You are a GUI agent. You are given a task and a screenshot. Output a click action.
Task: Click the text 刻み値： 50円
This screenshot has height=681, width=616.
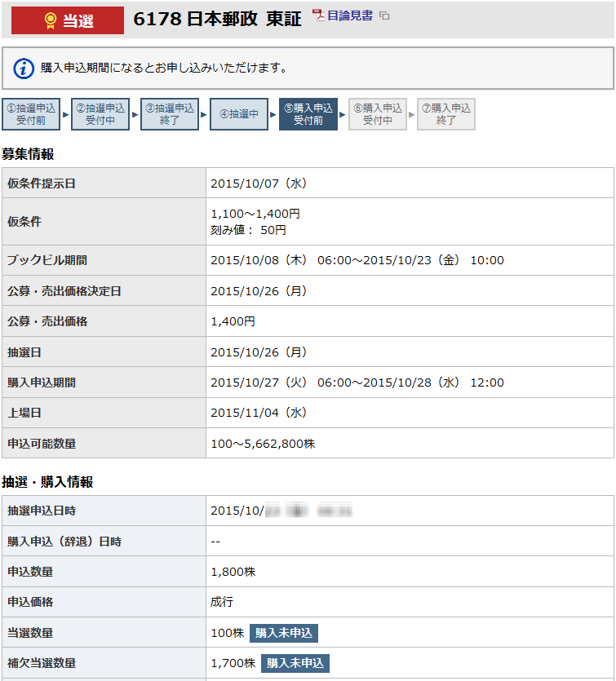click(249, 230)
